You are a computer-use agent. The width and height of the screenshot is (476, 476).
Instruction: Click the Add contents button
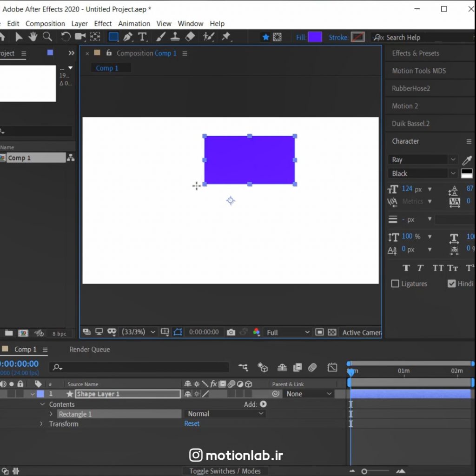pyautogui.click(x=263, y=404)
